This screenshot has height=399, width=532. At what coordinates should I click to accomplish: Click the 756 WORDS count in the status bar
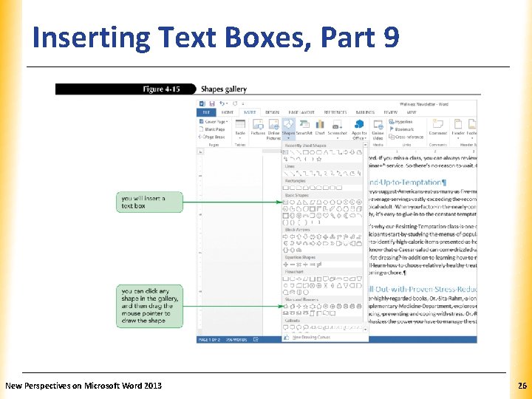[237, 339]
